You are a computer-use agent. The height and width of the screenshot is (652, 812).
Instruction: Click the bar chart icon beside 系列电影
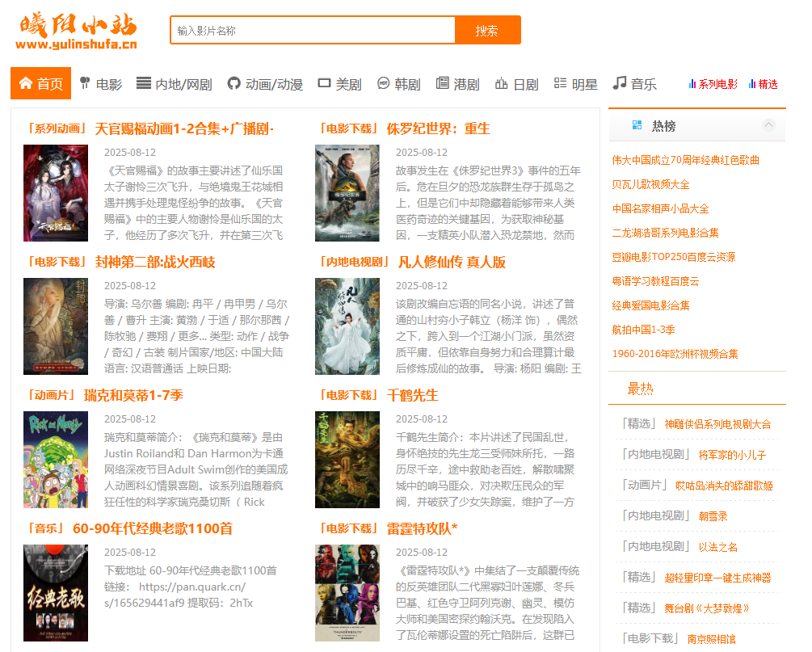[692, 84]
